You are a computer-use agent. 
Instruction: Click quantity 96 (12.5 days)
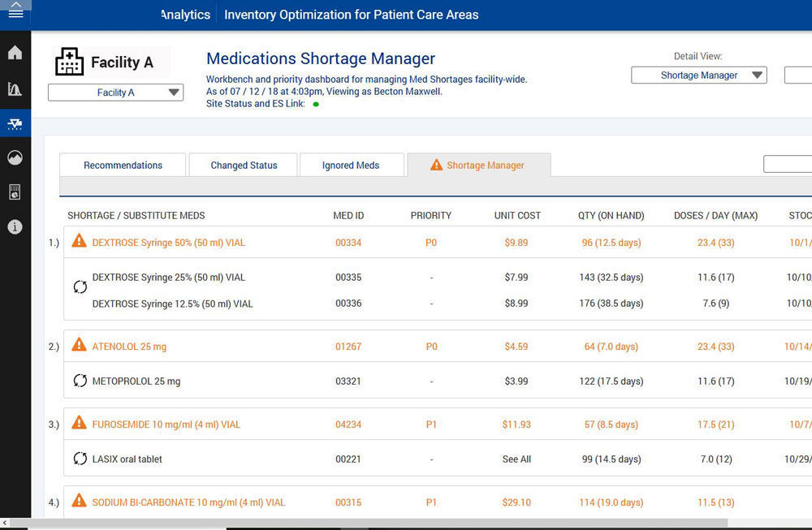611,243
